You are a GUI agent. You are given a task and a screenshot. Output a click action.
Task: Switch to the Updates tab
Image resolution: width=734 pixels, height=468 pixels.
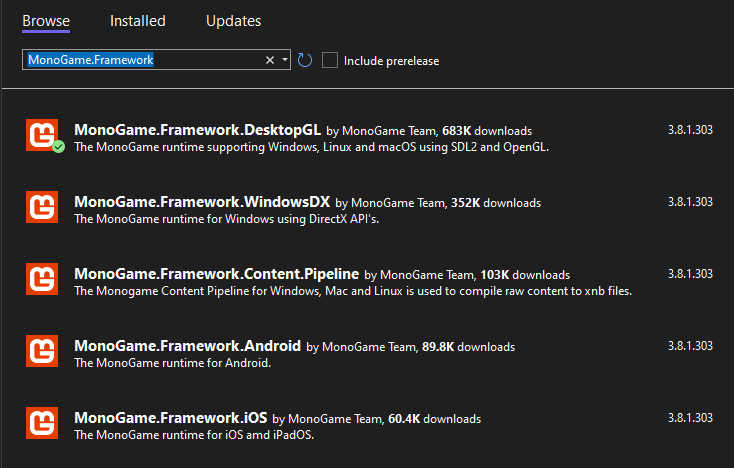click(x=233, y=21)
